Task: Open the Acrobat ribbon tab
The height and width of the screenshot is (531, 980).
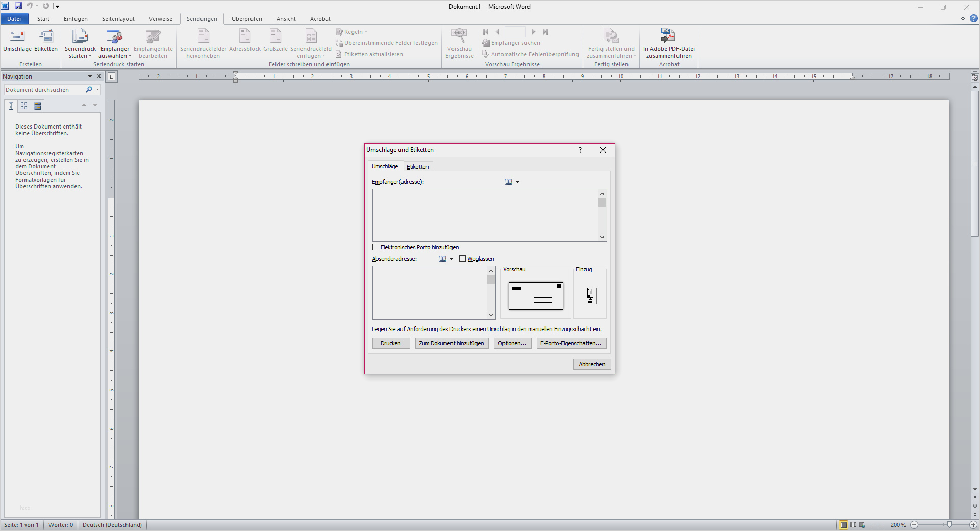Action: click(320, 19)
